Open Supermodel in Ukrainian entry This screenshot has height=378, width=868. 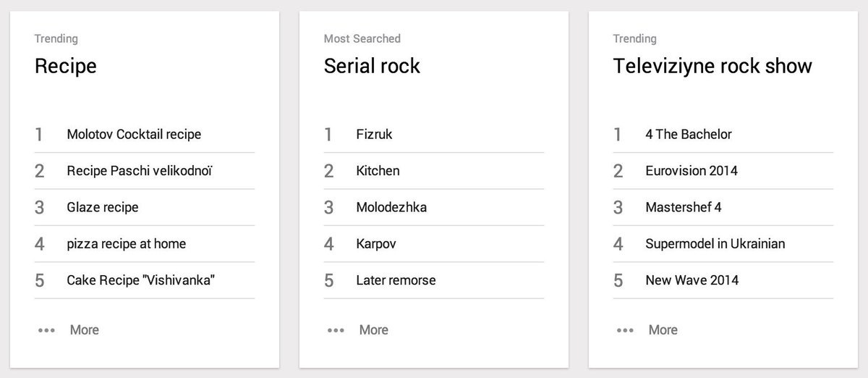pos(715,244)
